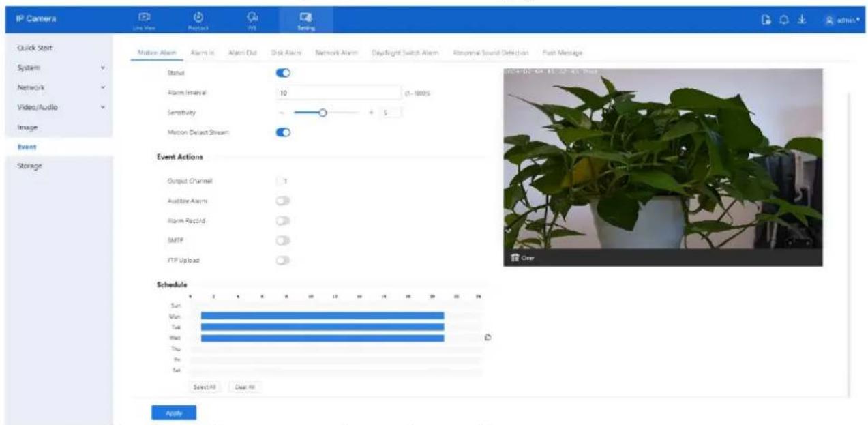Screen dimensions: 868x425
Task: Open the alarm bell notifications icon
Action: point(783,19)
